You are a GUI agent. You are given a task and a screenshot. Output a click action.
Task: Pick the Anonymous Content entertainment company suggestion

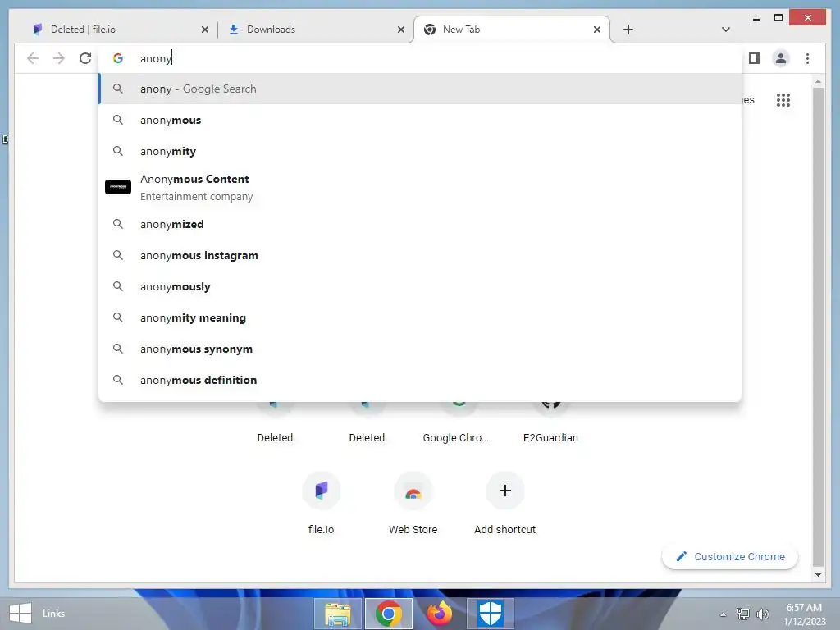click(x=420, y=188)
